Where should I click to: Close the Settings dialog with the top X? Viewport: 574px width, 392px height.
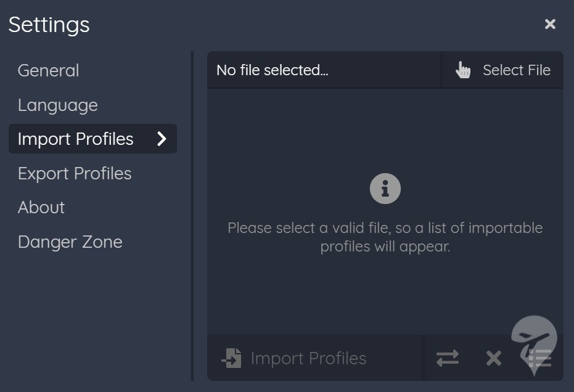[550, 24]
